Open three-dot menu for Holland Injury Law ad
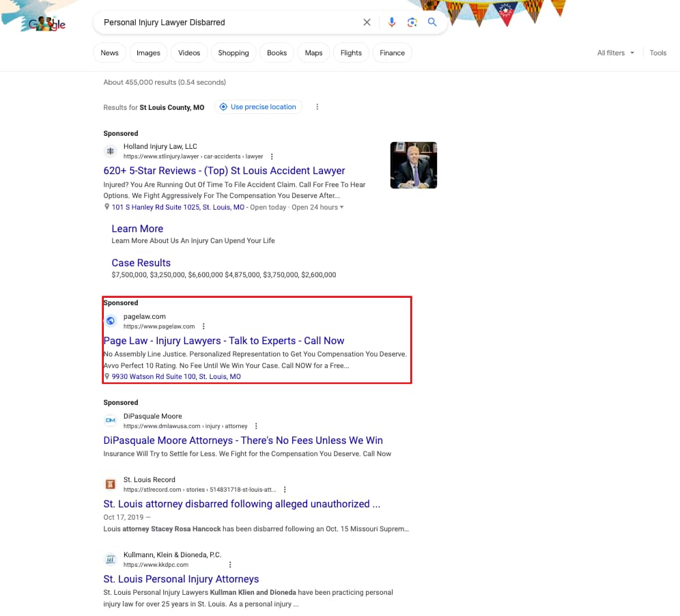680x616 pixels. pos(272,156)
